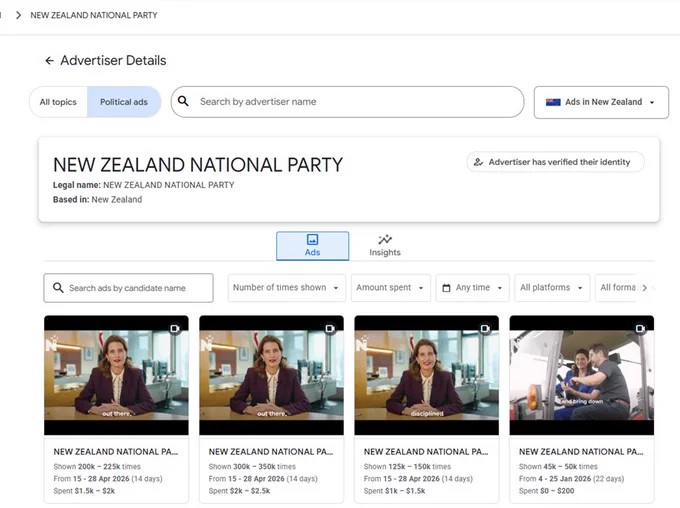This screenshot has width=680, height=508.
Task: Select the Political ads filter
Action: coord(124,102)
